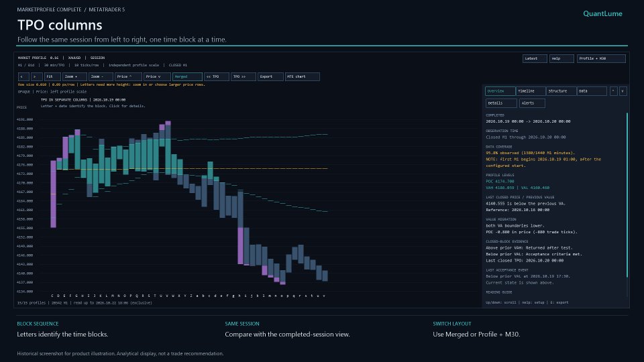Screen dimensions: 644x362
Task: Click the '15/15 profiles' status bar text
Action: point(31,303)
